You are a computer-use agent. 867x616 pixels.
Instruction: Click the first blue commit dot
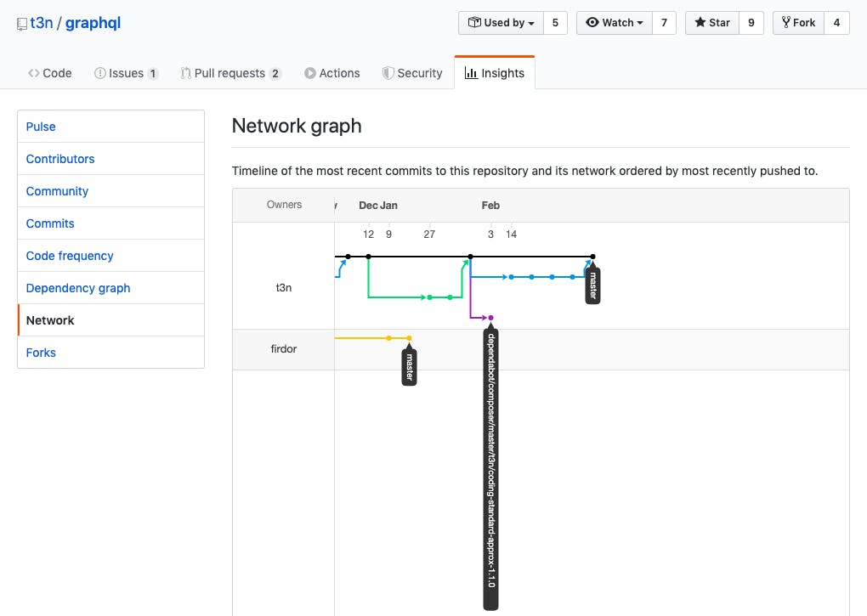[512, 277]
